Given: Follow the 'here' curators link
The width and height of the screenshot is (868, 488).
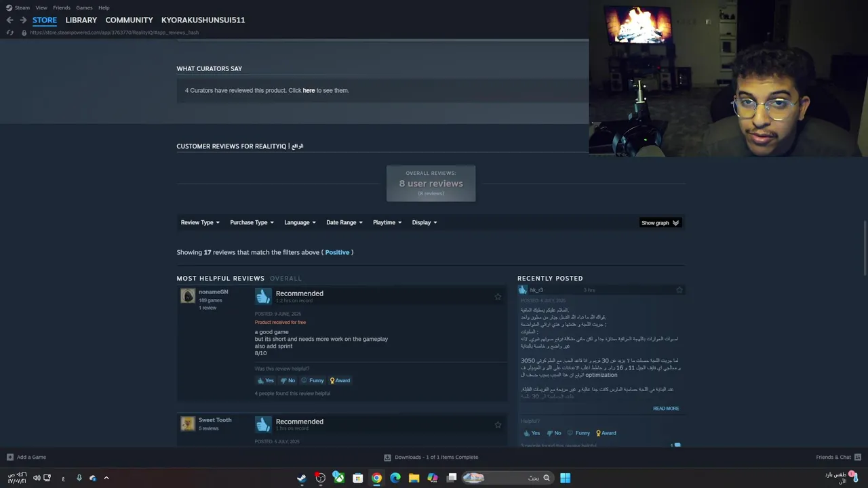Looking at the screenshot, I should (x=309, y=90).
